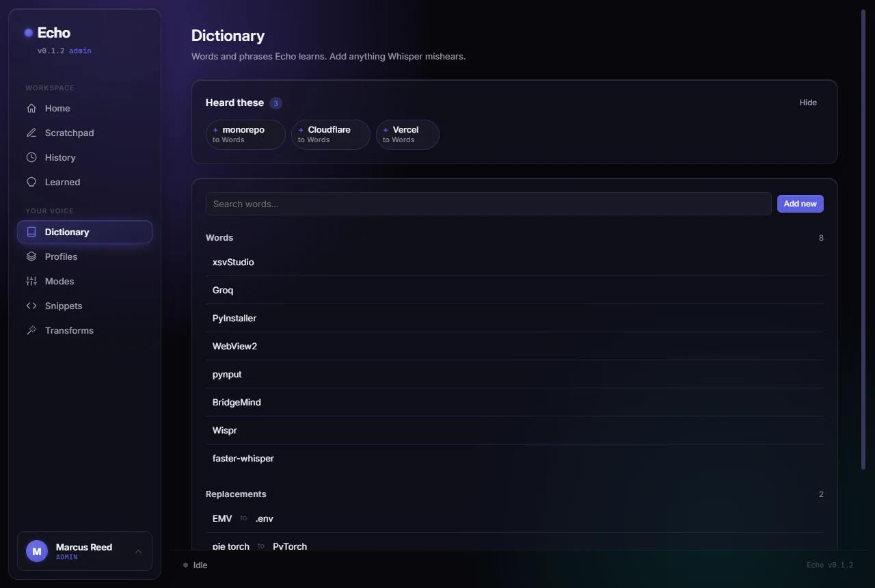Click the Heard these count badge
The width and height of the screenshot is (875, 588).
275,103
